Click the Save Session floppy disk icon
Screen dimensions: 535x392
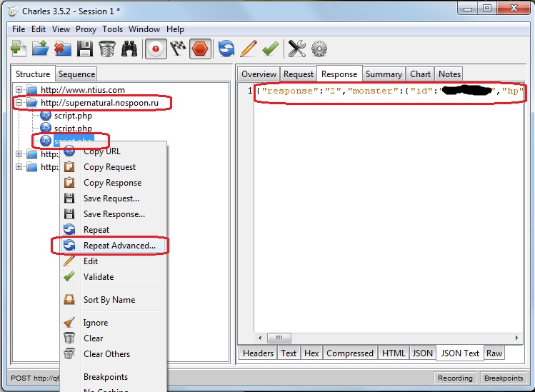(x=84, y=49)
